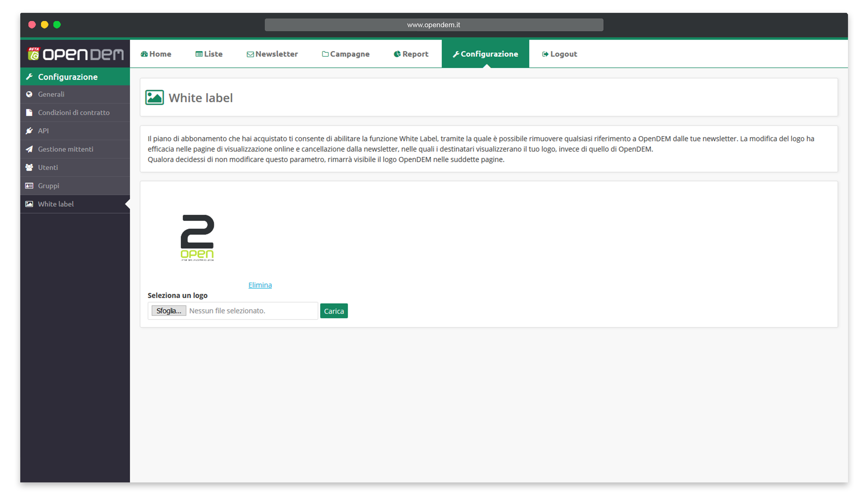
Task: Click the 'Seleziona un logo' label
Action: pos(177,295)
